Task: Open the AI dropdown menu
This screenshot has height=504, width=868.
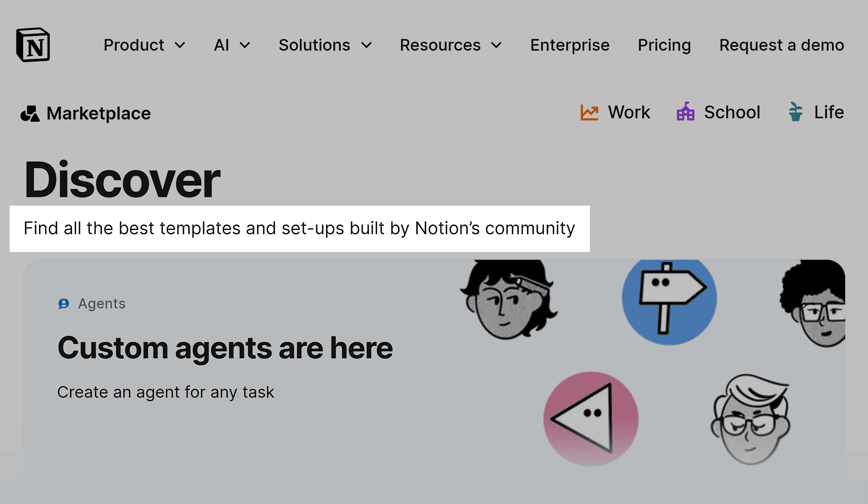Action: (x=231, y=45)
